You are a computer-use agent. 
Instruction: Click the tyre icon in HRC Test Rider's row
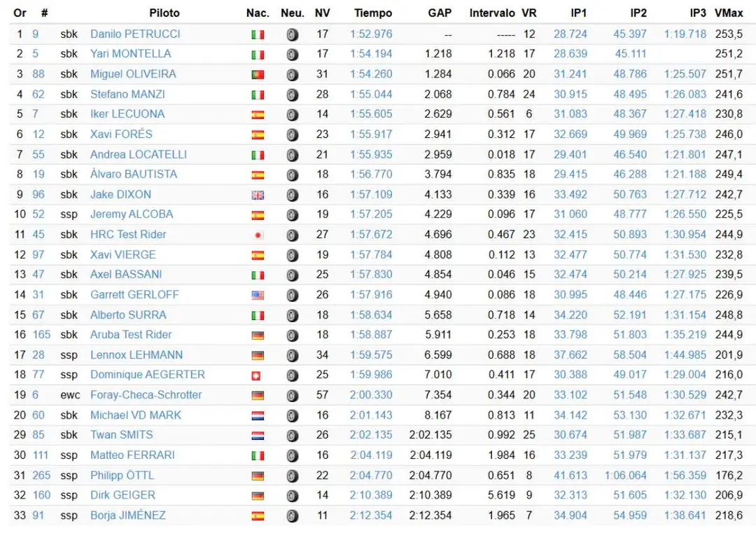pyautogui.click(x=292, y=235)
